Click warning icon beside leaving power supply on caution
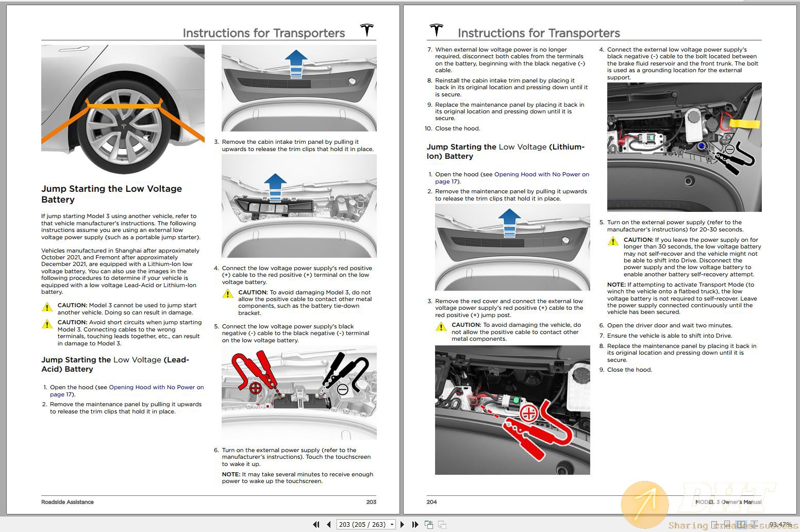The height and width of the screenshot is (532, 800). [x=613, y=241]
